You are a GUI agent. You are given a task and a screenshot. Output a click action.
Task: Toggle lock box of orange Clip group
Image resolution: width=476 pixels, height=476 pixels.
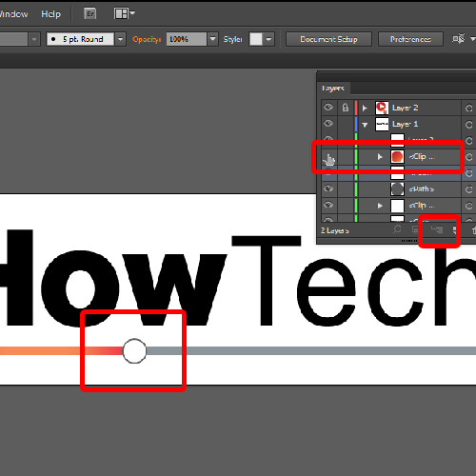click(346, 157)
